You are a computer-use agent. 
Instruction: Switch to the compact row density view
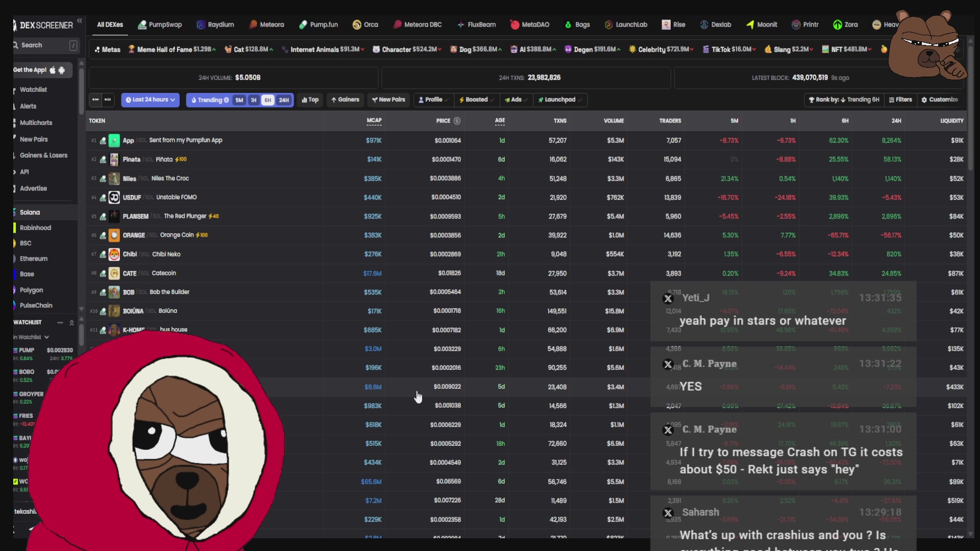click(95, 99)
